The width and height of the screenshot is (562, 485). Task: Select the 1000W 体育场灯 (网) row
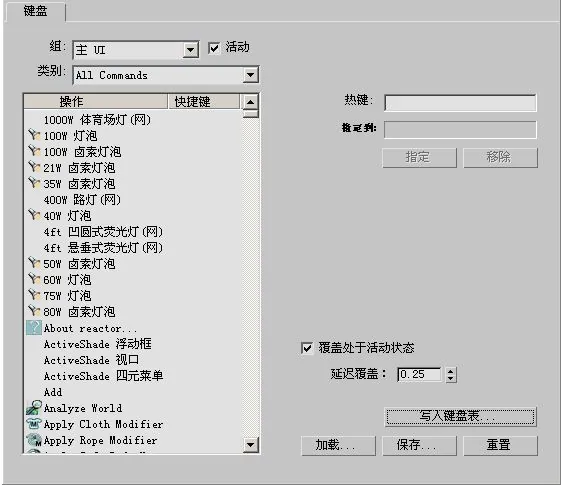pos(133,119)
